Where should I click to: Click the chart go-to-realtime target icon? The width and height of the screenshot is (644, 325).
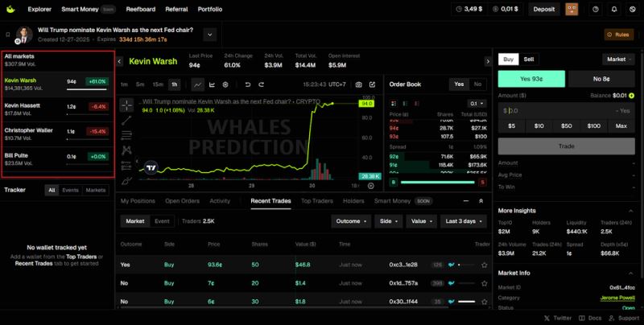371,186
